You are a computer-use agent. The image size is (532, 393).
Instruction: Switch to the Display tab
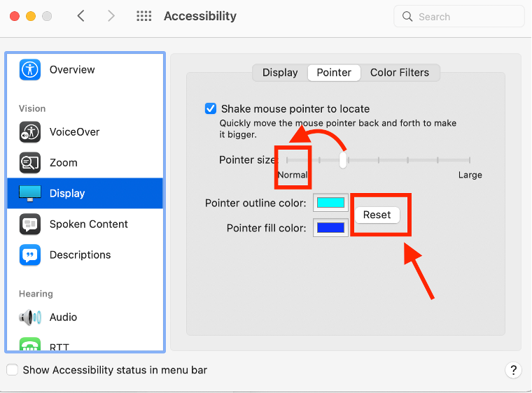[280, 73]
